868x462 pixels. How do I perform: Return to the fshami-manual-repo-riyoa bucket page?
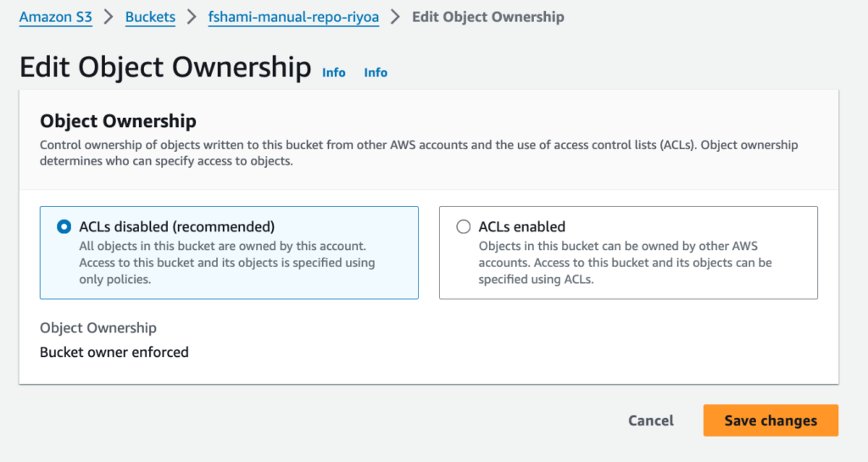click(x=293, y=17)
